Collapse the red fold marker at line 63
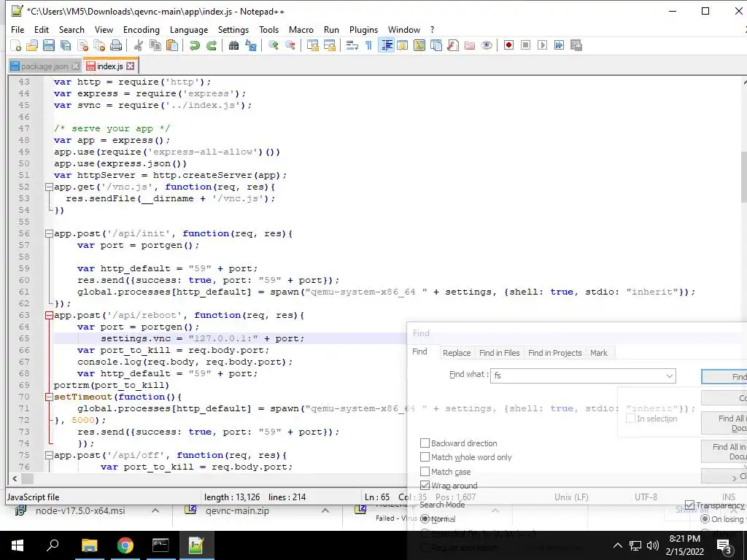Viewport: 747px width, 560px height. point(49,315)
